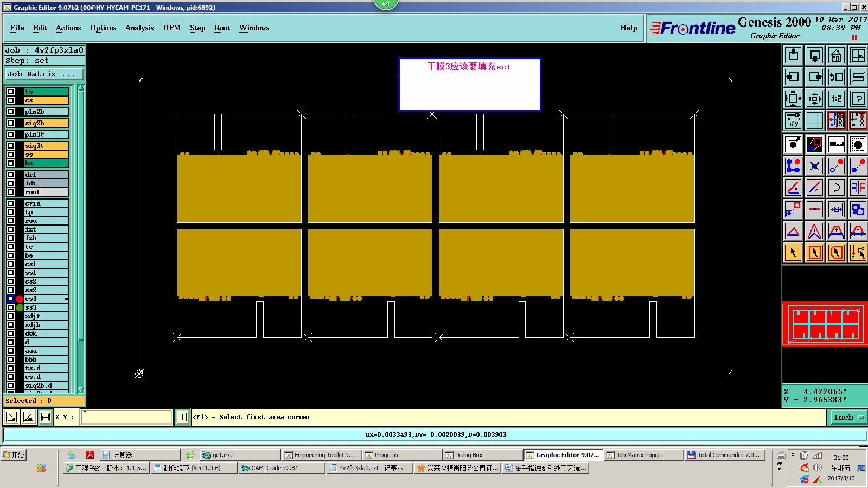Toggle the cs layer checkbox
The width and height of the screenshot is (868, 488).
pos(11,100)
